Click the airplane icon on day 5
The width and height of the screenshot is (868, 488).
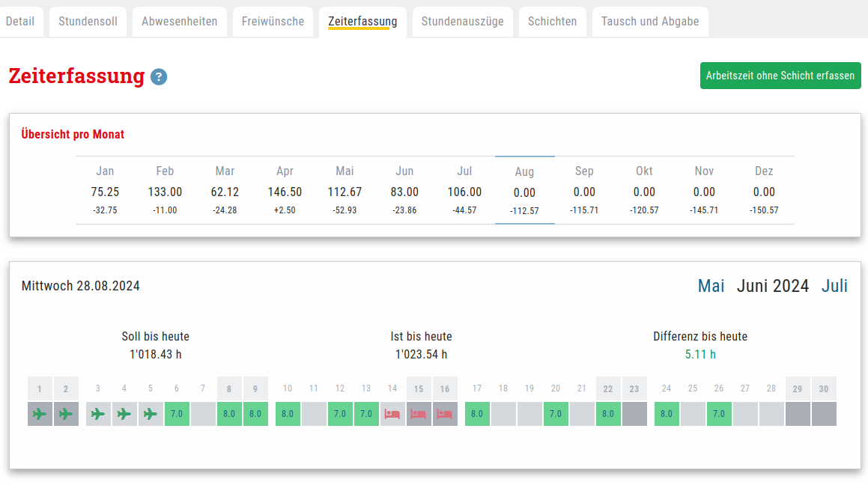pos(151,414)
